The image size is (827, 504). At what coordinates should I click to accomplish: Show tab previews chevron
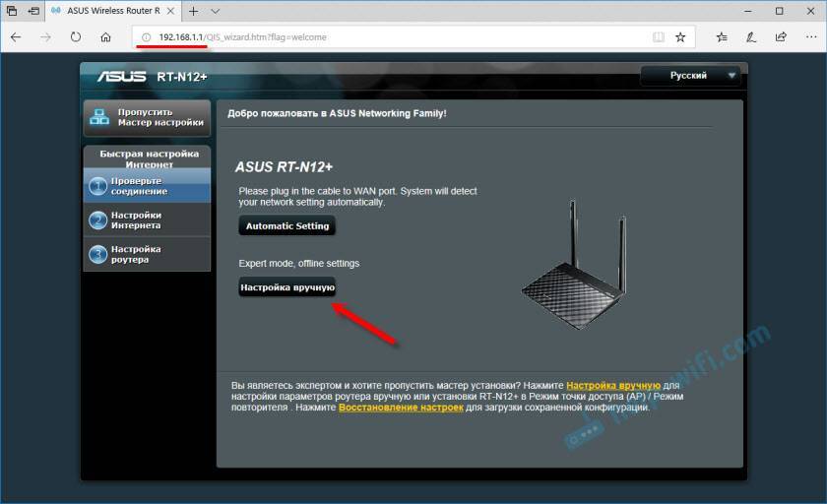[216, 11]
